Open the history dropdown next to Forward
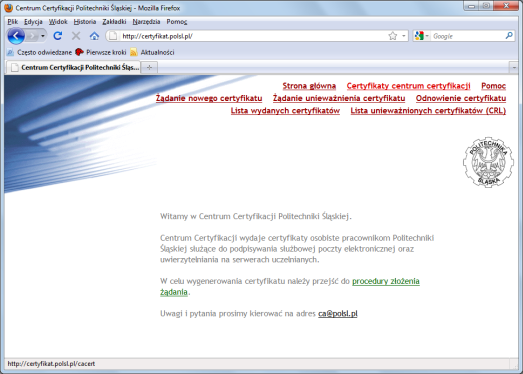Viewport: 523px width, 374px height. click(x=43, y=36)
